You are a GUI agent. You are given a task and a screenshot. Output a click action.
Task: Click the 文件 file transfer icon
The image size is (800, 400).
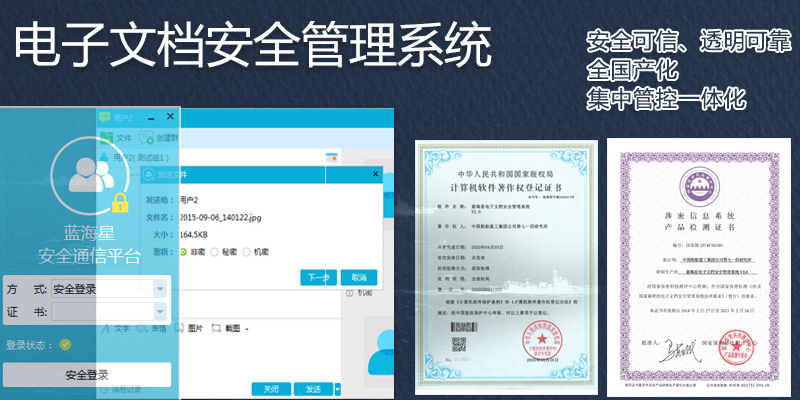104,138
